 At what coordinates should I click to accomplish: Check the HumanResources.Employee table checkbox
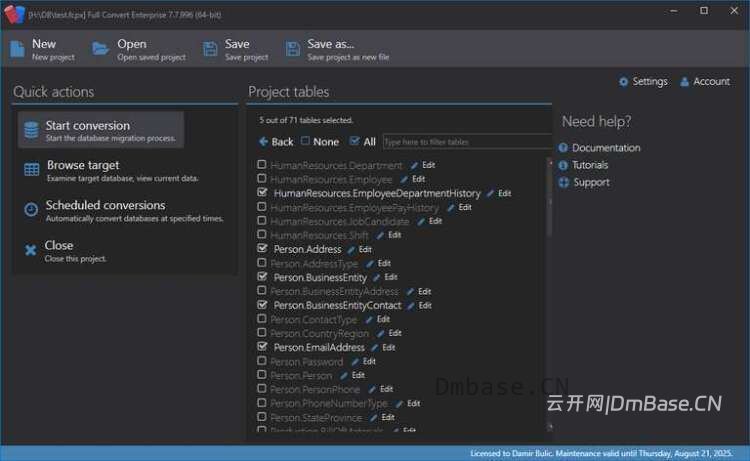pyautogui.click(x=262, y=178)
